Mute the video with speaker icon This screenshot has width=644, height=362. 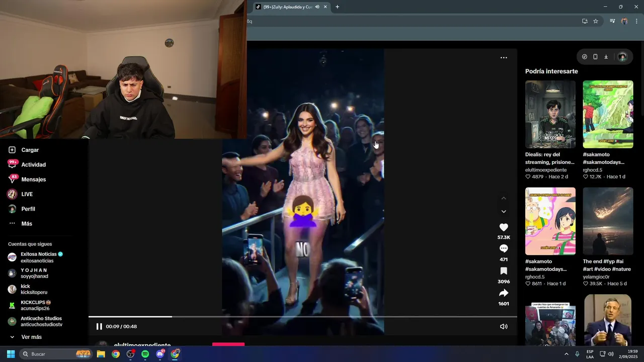[504, 326]
